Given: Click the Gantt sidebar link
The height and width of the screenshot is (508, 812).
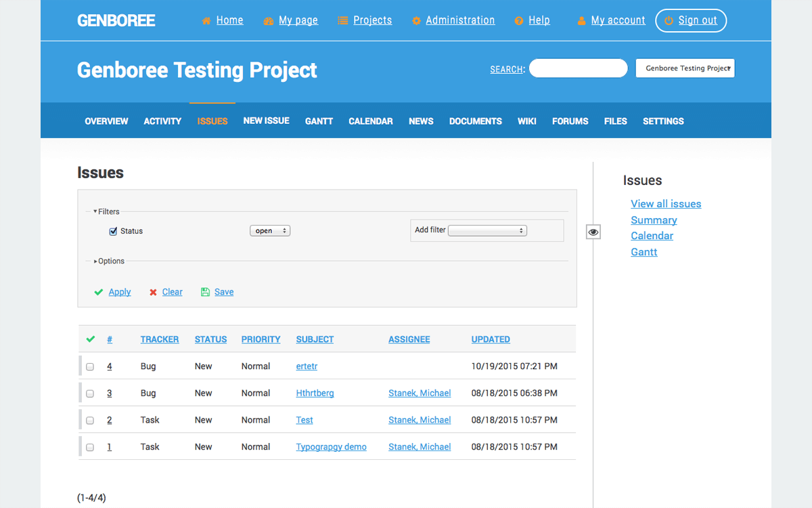Looking at the screenshot, I should [644, 252].
